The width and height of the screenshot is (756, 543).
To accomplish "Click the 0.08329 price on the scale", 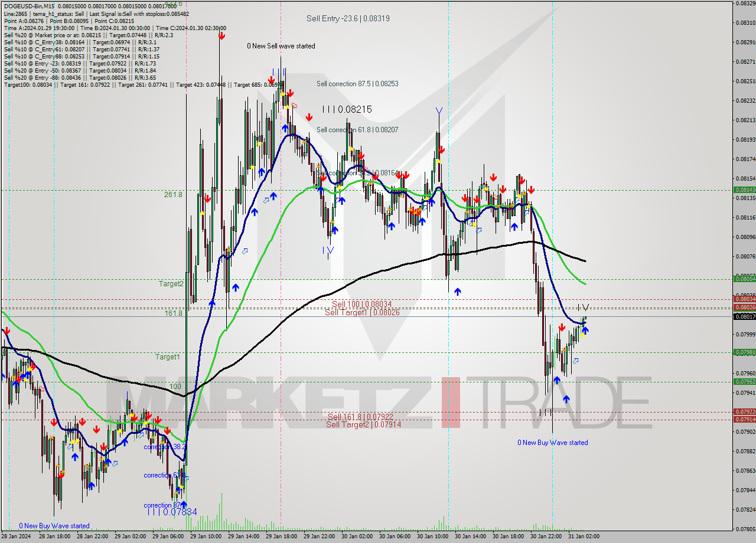I will click(745, 4).
